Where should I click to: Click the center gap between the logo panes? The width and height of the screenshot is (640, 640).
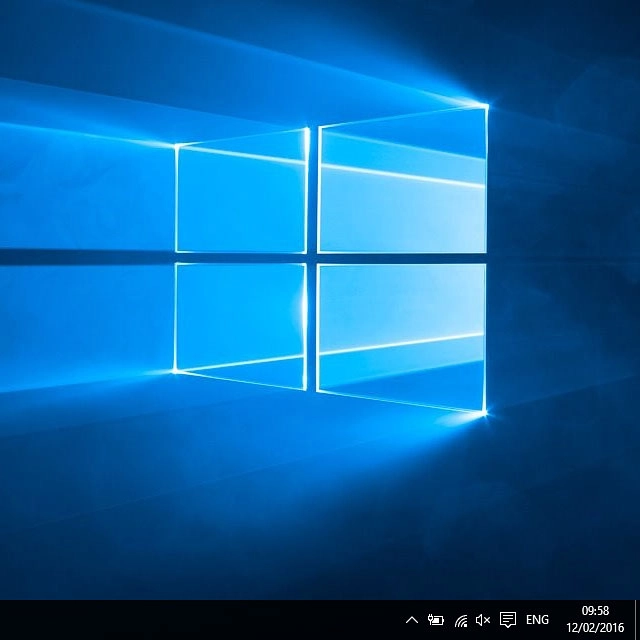(x=312, y=257)
